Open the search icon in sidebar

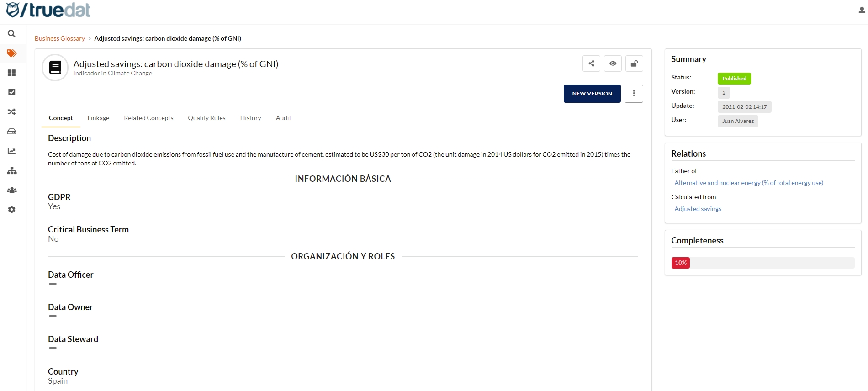pyautogui.click(x=12, y=34)
